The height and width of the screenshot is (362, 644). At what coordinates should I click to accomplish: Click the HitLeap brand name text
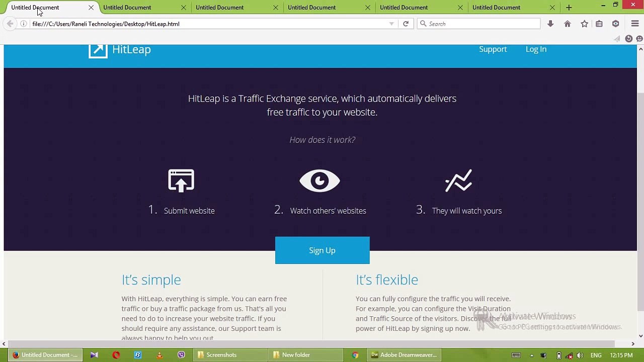(131, 49)
